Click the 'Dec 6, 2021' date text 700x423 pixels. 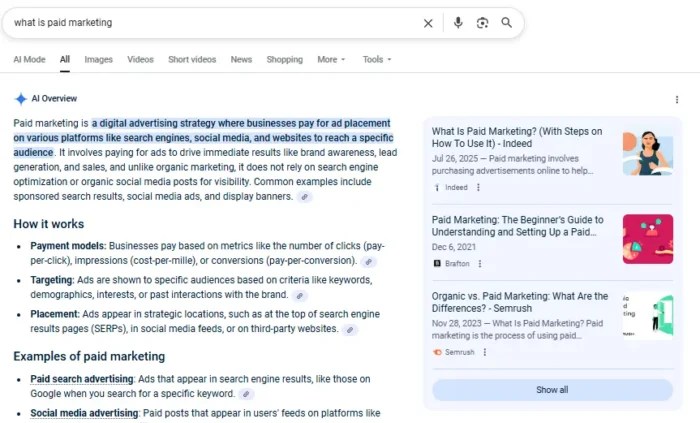[454, 247]
